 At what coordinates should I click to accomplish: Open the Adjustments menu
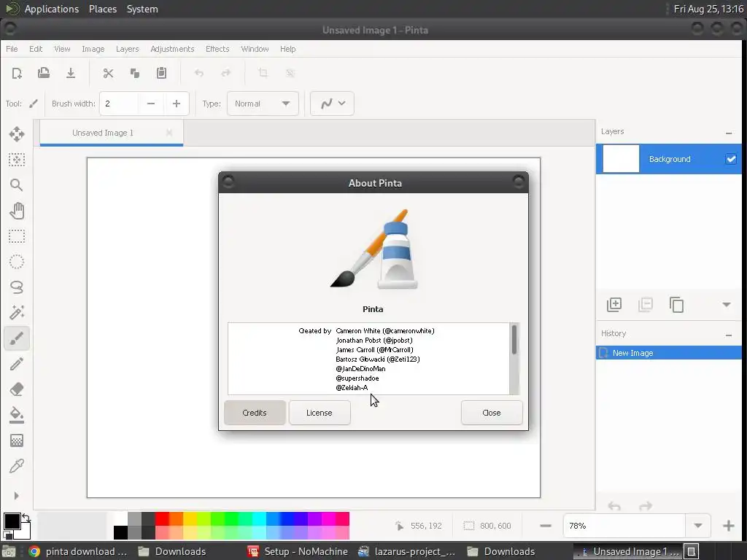[172, 49]
